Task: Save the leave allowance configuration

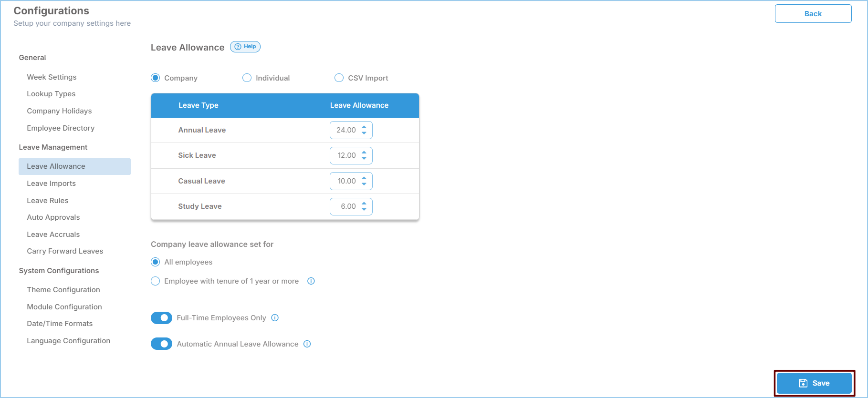Action: (814, 383)
